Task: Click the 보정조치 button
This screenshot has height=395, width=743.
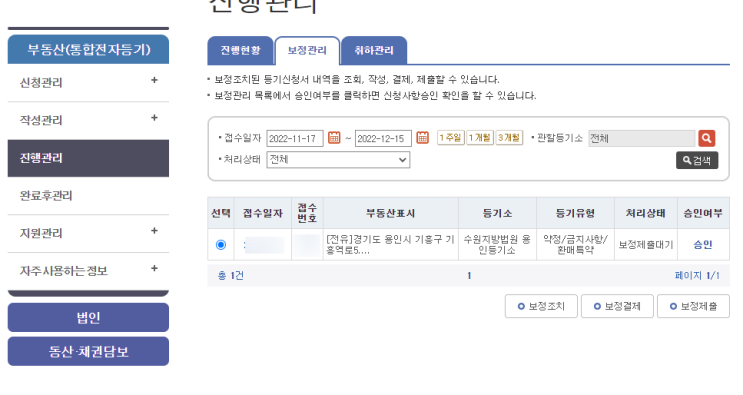Action: point(541,306)
